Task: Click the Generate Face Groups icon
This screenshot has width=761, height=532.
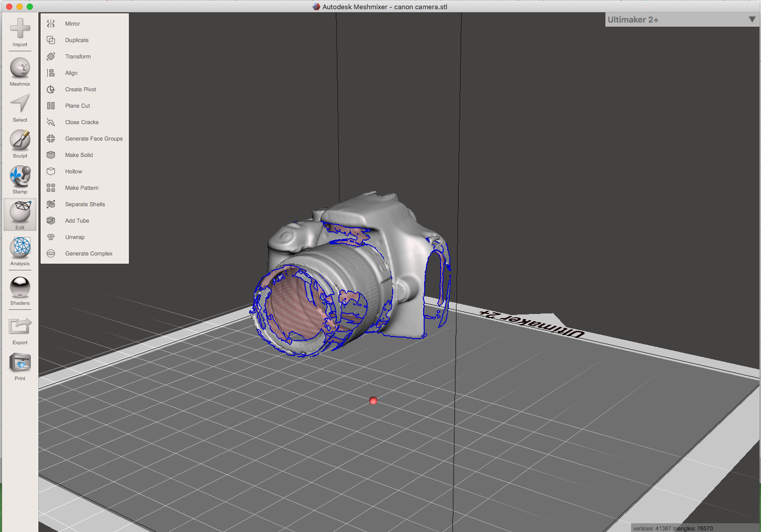Action: click(x=51, y=139)
